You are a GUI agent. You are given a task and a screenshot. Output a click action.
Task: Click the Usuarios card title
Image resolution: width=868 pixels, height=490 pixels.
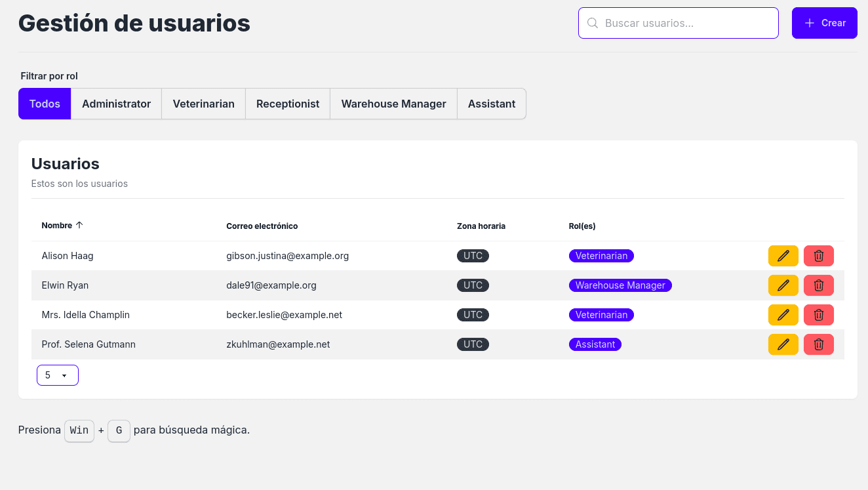(x=66, y=163)
